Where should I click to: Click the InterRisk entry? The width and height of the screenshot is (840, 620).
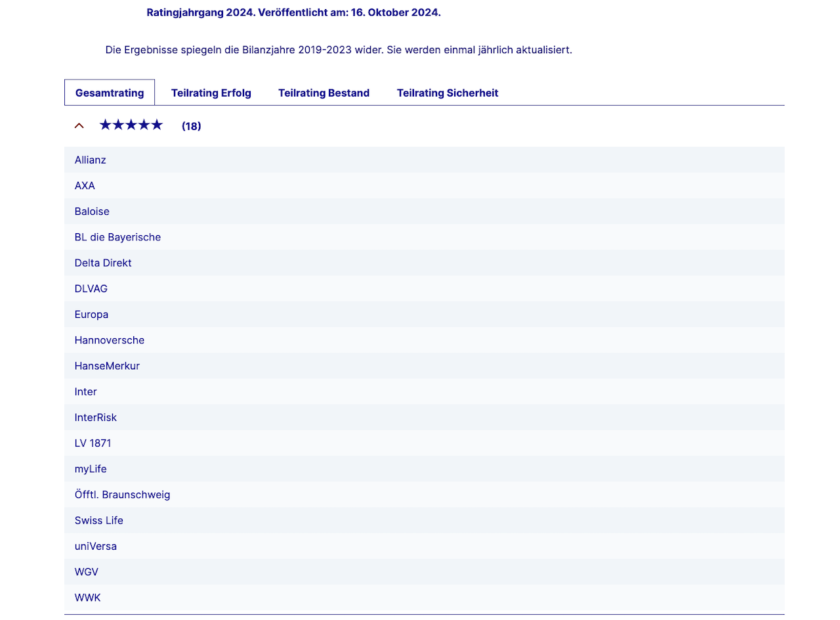425,417
